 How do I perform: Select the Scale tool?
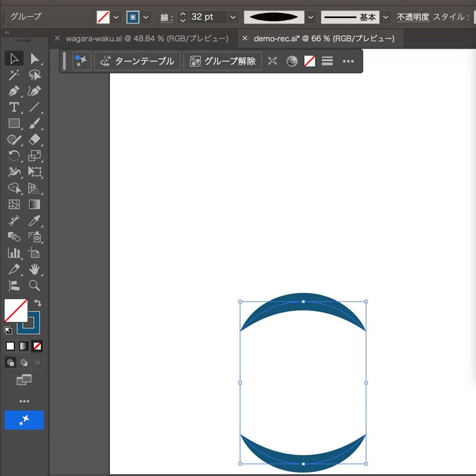pos(34,155)
